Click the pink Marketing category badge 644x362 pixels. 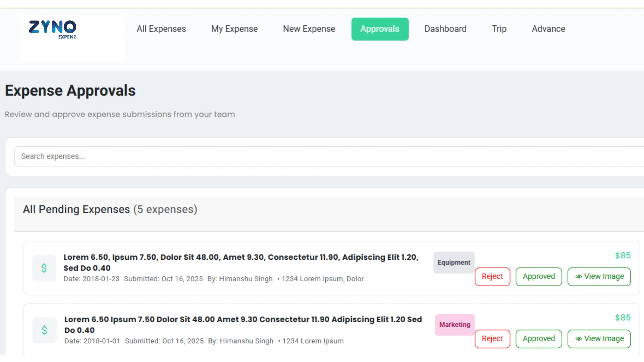(x=454, y=325)
